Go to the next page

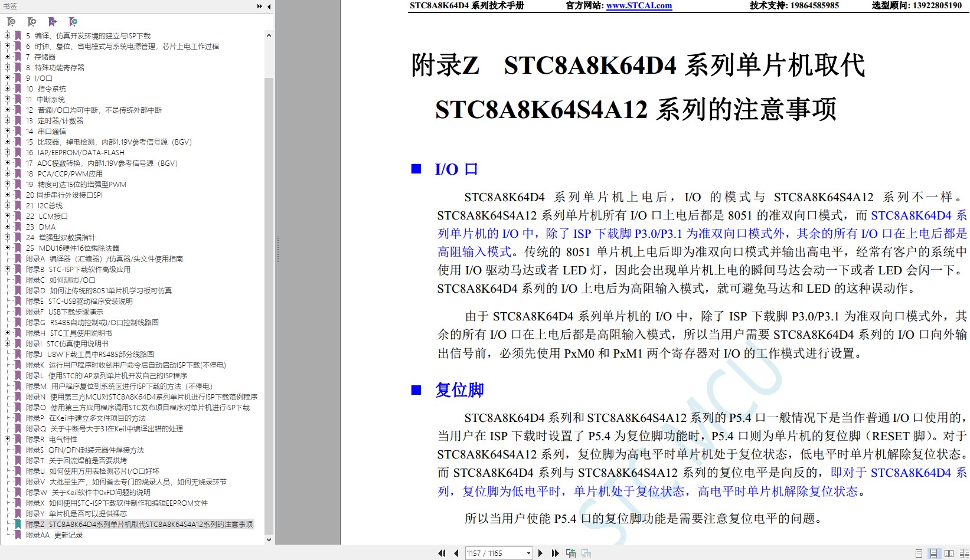click(540, 553)
